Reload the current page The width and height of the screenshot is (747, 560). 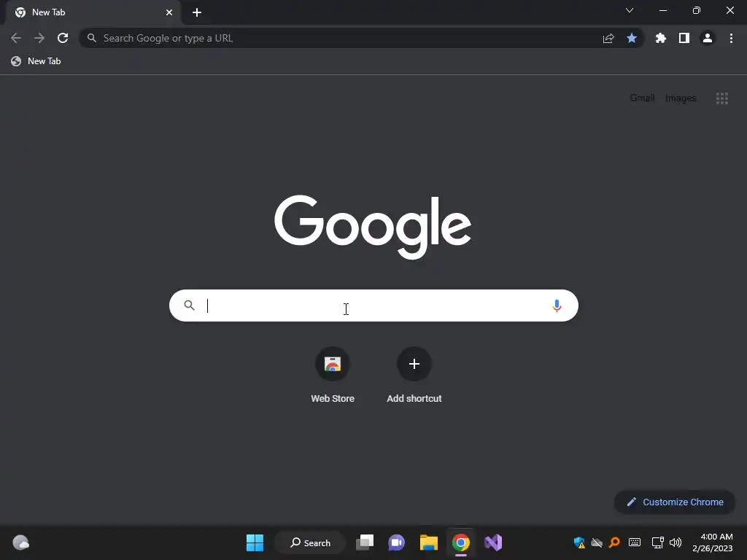[63, 38]
